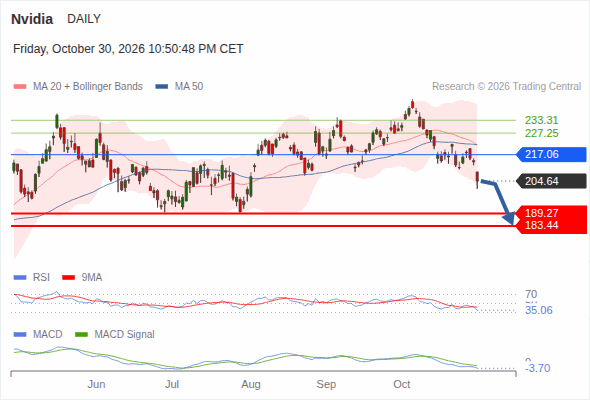Click the 204.64 current price tag
This screenshot has height=400, width=590.
tap(551, 181)
